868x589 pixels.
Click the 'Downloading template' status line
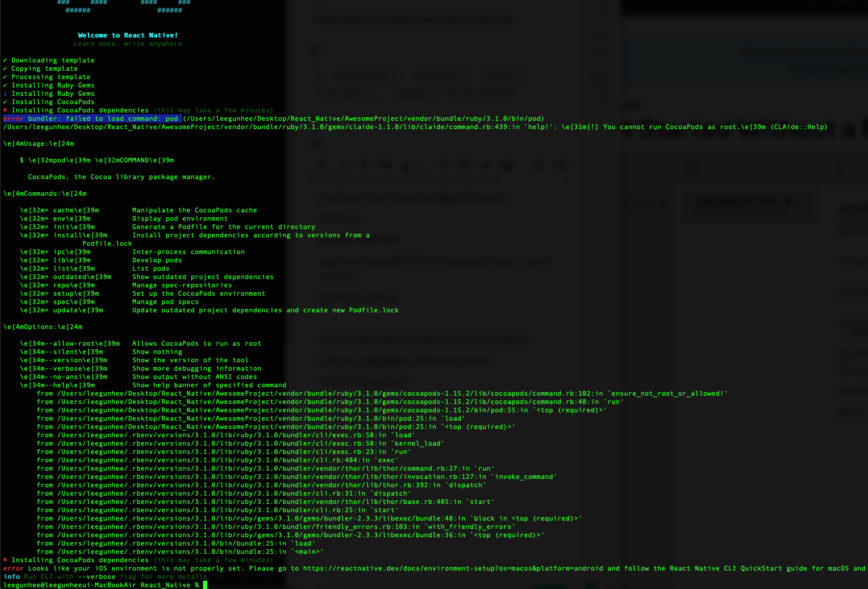49,61
